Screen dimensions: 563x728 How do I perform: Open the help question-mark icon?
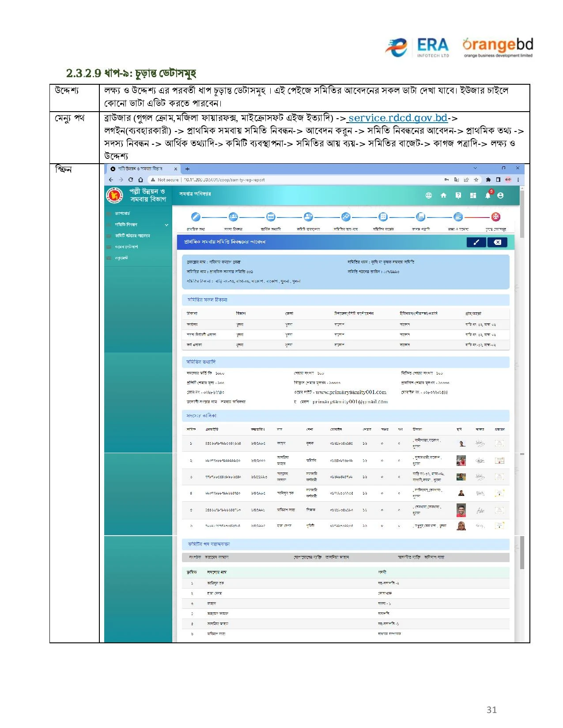[458, 195]
